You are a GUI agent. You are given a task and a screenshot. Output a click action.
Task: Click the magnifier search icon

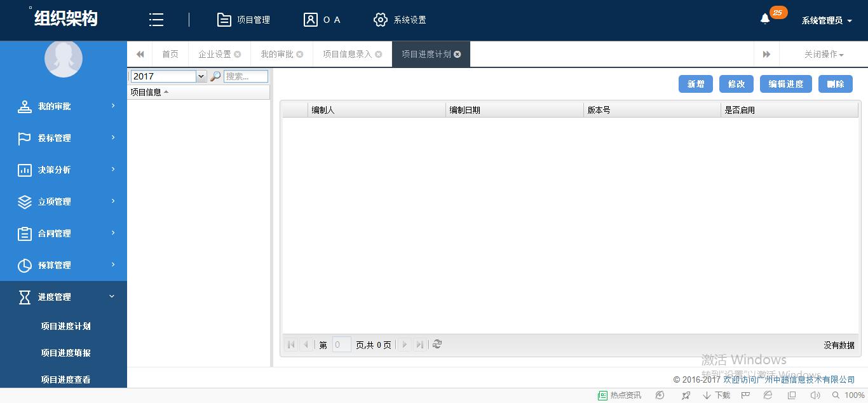(x=215, y=76)
